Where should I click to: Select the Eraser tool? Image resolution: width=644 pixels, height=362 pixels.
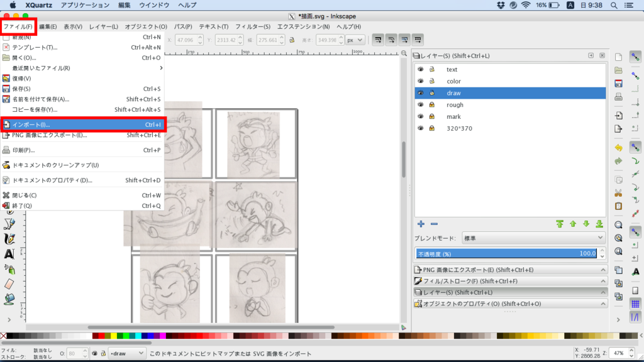tap(9, 283)
